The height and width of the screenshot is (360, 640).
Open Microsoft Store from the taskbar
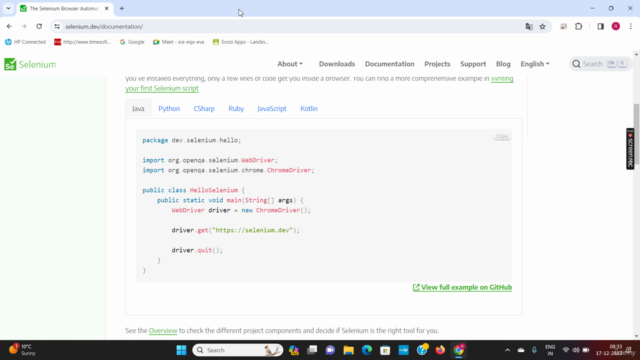tap(385, 350)
